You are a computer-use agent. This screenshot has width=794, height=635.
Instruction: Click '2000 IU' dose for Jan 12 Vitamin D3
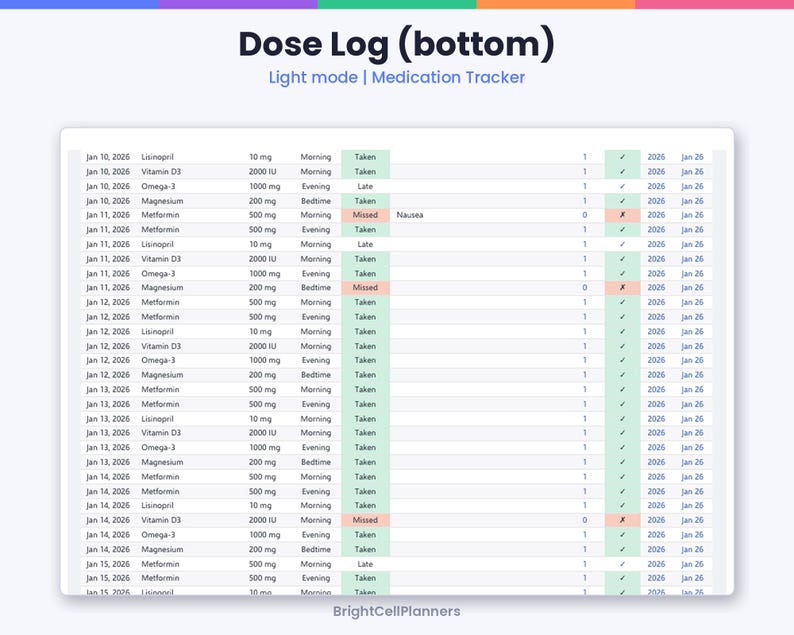click(262, 346)
